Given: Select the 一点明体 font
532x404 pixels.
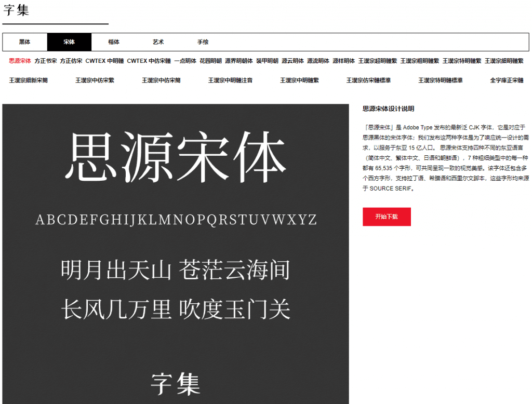Looking at the screenshot, I should [x=185, y=61].
